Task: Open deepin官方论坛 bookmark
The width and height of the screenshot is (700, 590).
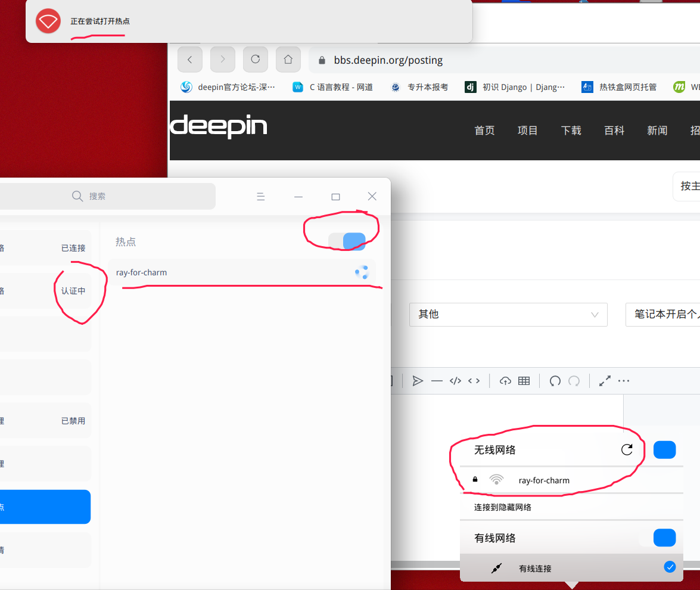Action: (228, 87)
